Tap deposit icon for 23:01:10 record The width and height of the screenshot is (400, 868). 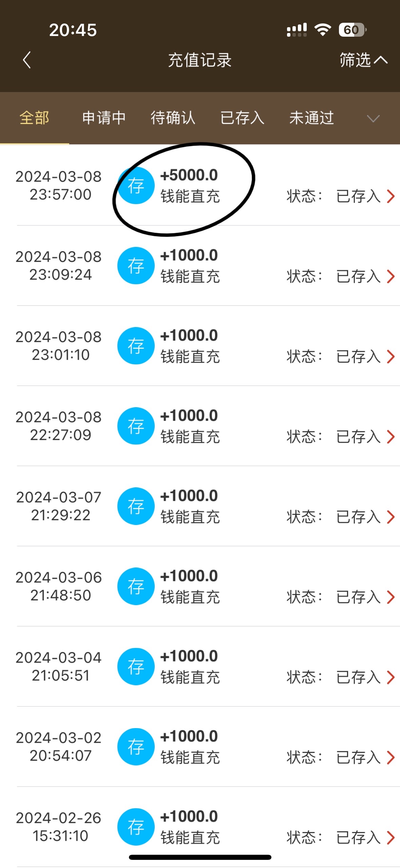pos(136,346)
